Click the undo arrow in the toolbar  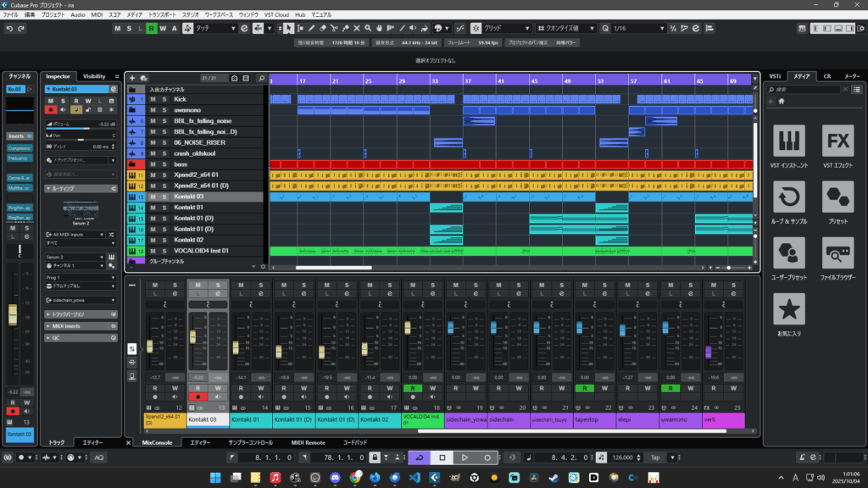pyautogui.click(x=10, y=28)
